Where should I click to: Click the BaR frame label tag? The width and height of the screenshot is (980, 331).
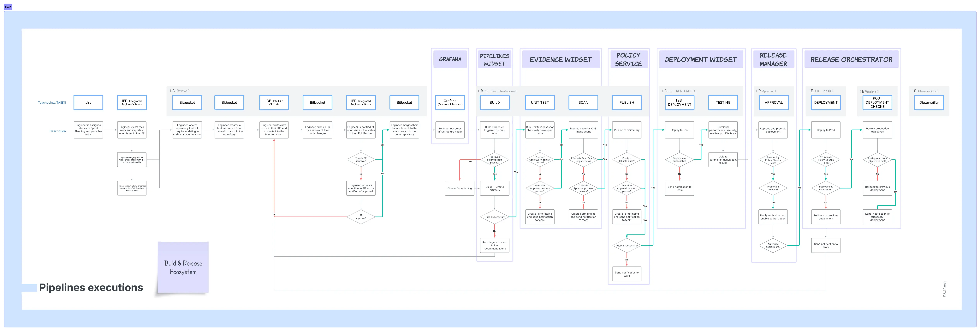click(8, 7)
